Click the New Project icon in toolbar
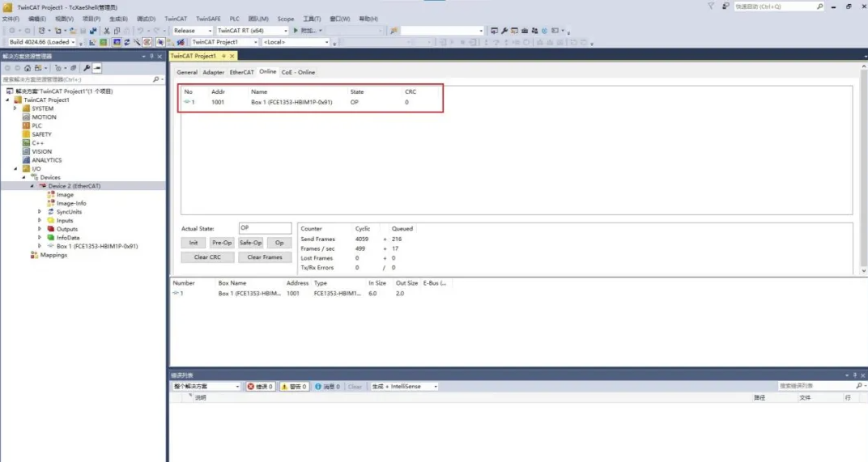 tap(41, 31)
